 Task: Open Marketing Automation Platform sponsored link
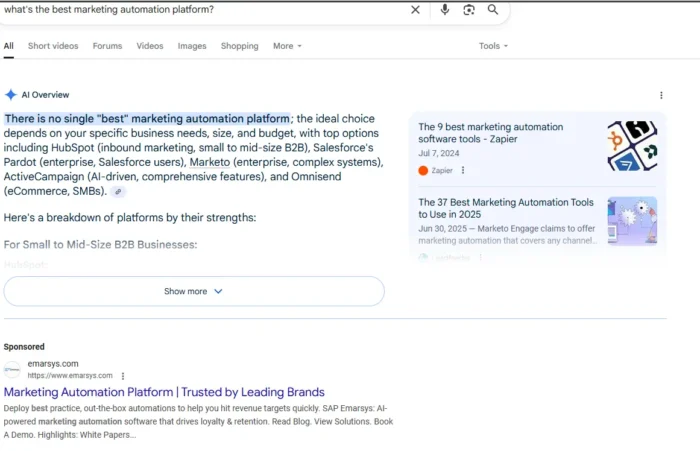[164, 392]
